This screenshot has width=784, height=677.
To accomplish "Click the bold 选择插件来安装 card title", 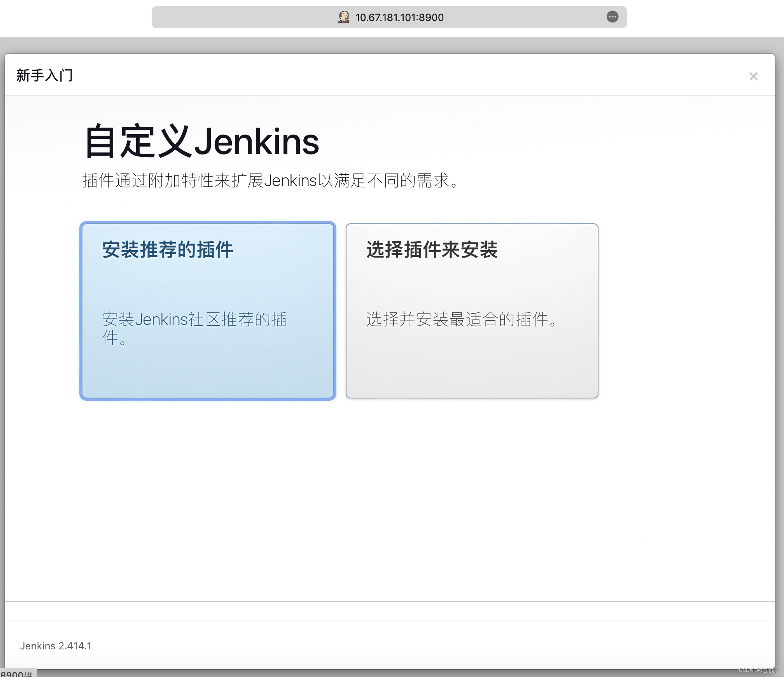I will [x=432, y=250].
